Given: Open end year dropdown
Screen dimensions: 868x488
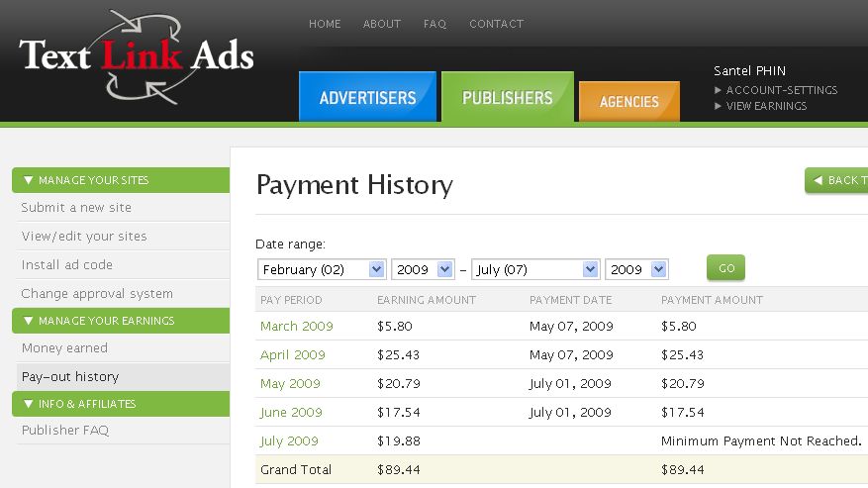Looking at the screenshot, I should coord(636,269).
